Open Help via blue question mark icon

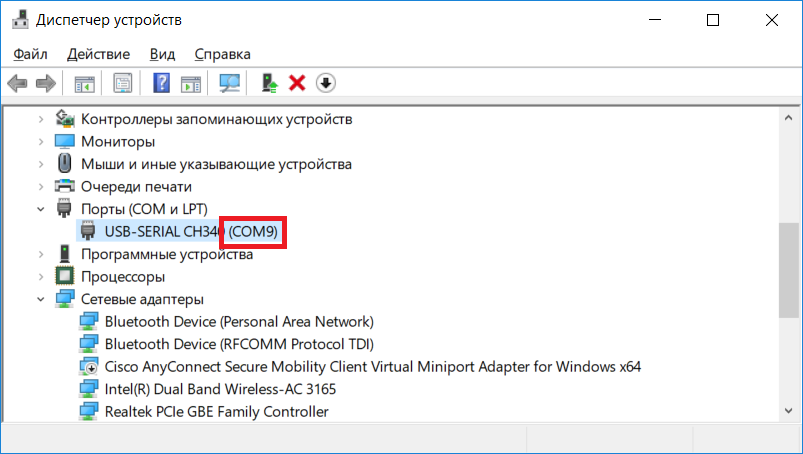[162, 83]
